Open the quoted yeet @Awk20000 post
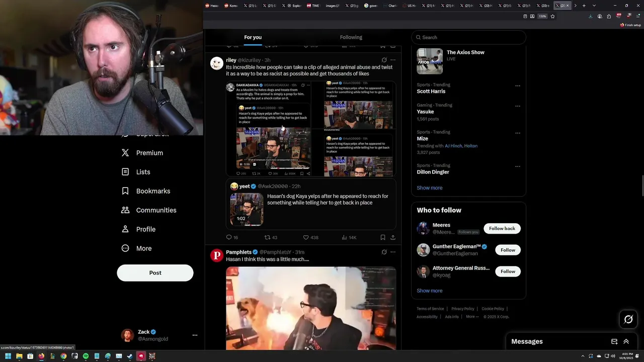This screenshot has height=362, width=644. tap(311, 204)
